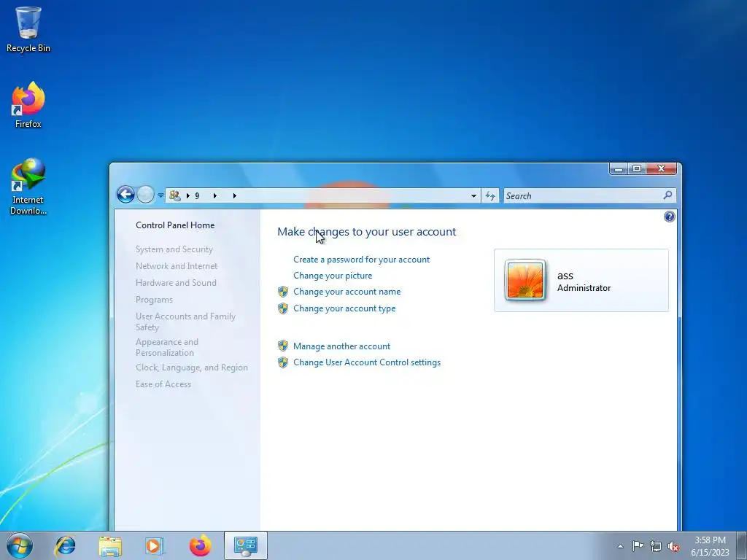
Task: Close the Control Panel window
Action: click(x=661, y=168)
